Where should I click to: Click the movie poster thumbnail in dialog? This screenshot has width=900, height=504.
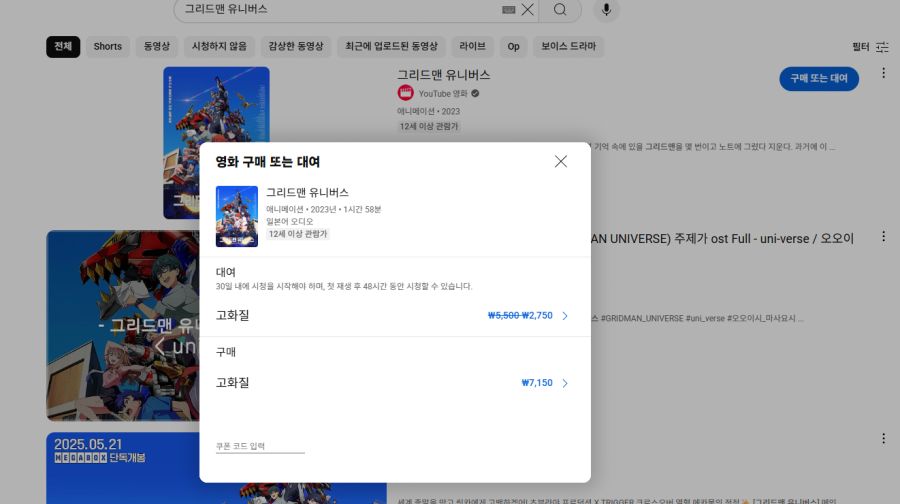[236, 216]
